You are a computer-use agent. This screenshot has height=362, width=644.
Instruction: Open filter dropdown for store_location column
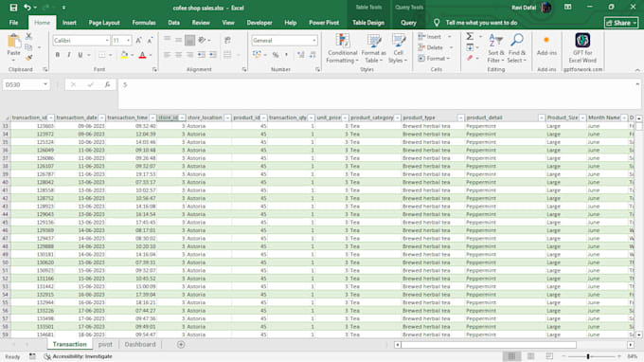pos(227,118)
